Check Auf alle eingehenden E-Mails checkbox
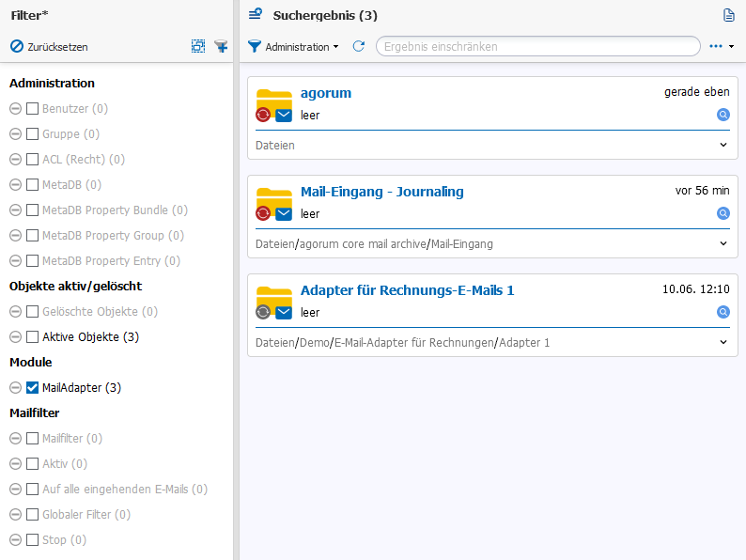 pyautogui.click(x=32, y=490)
